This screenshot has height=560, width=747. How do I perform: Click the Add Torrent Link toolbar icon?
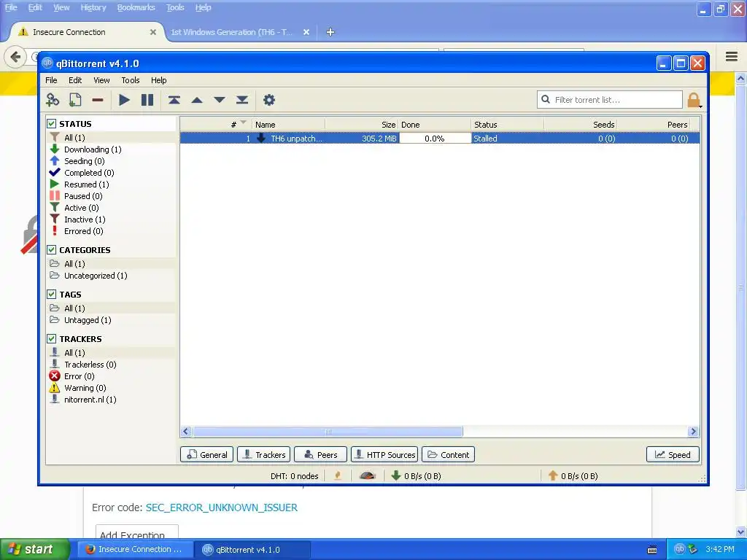click(x=53, y=100)
